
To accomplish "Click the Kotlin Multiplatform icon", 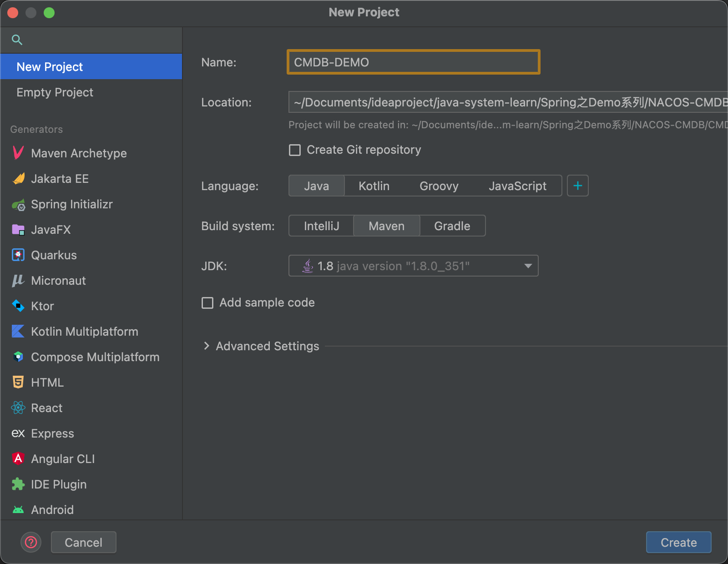I will pos(18,332).
